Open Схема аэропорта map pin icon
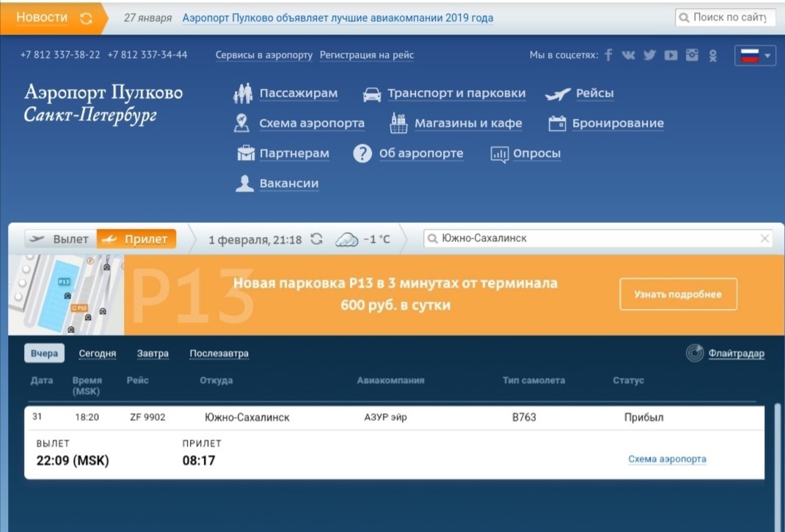 coord(240,123)
